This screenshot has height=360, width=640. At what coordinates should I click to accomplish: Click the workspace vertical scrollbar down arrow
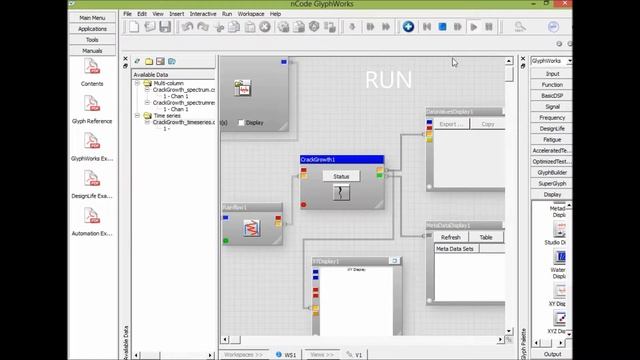(509, 331)
